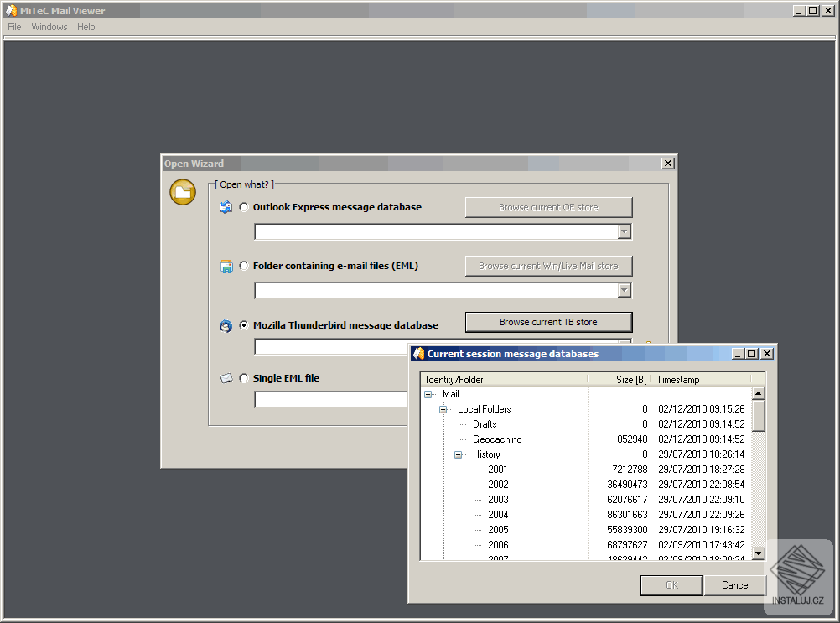The height and width of the screenshot is (623, 840).
Task: Select the Outlook Express message database radio button
Action: tap(243, 207)
